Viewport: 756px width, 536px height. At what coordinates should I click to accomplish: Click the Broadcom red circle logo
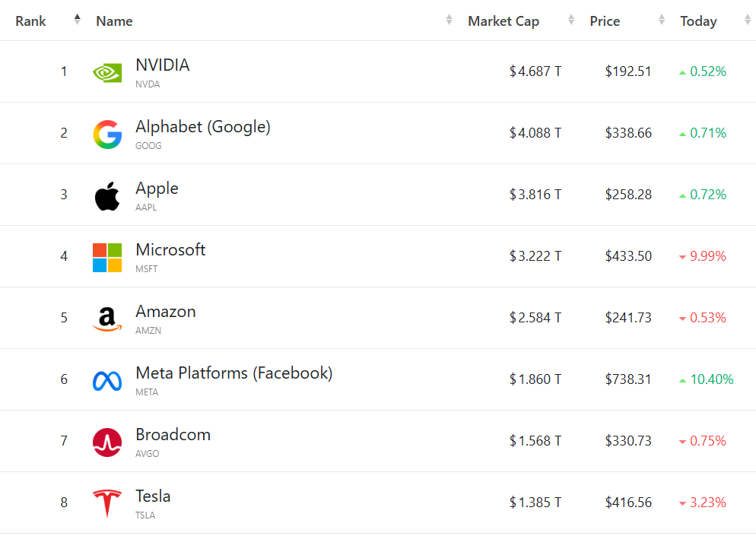(x=107, y=442)
